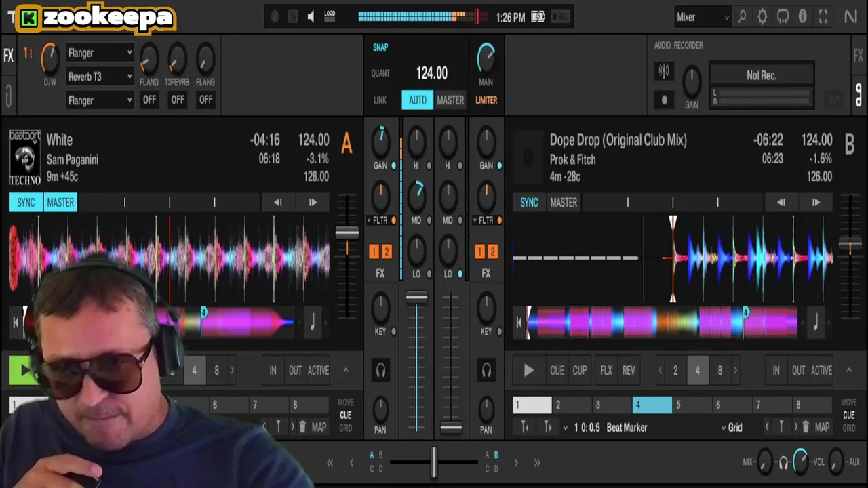
Task: Open the Mixer layout dropdown
Action: tap(703, 17)
